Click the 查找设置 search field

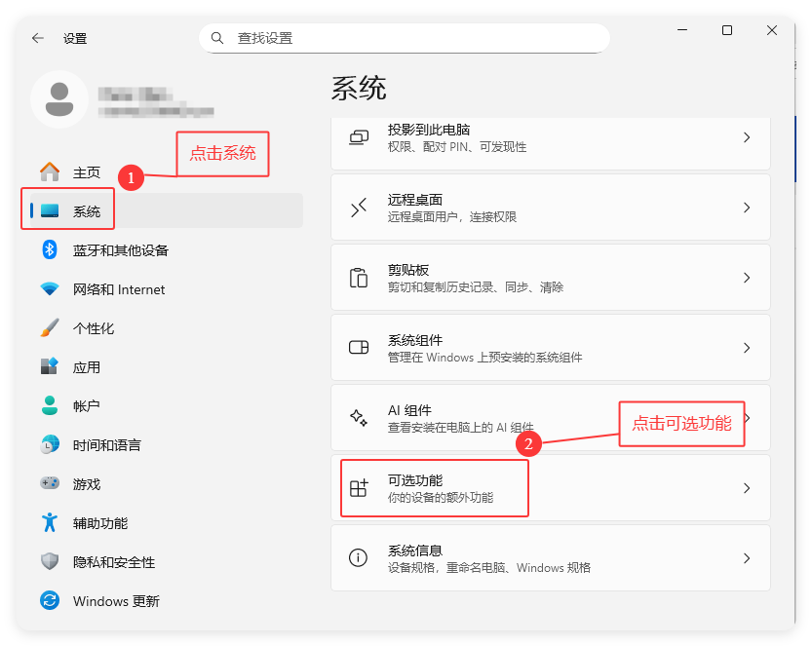pos(405,37)
